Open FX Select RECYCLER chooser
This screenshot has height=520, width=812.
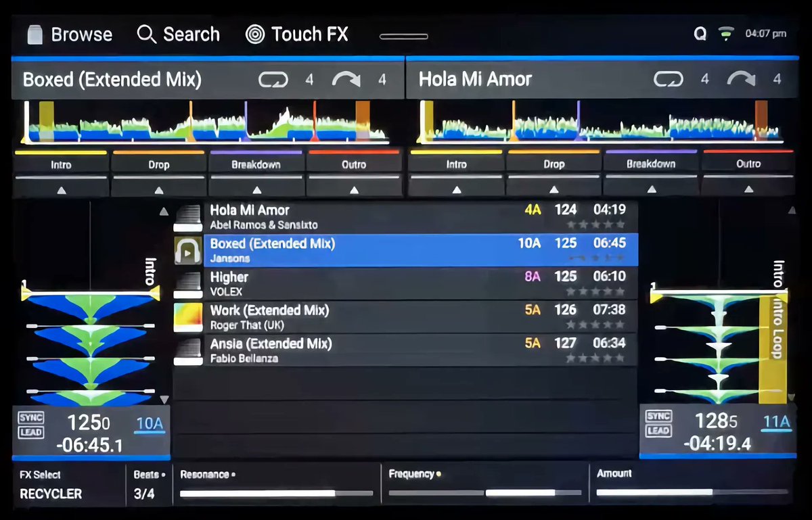pos(69,485)
